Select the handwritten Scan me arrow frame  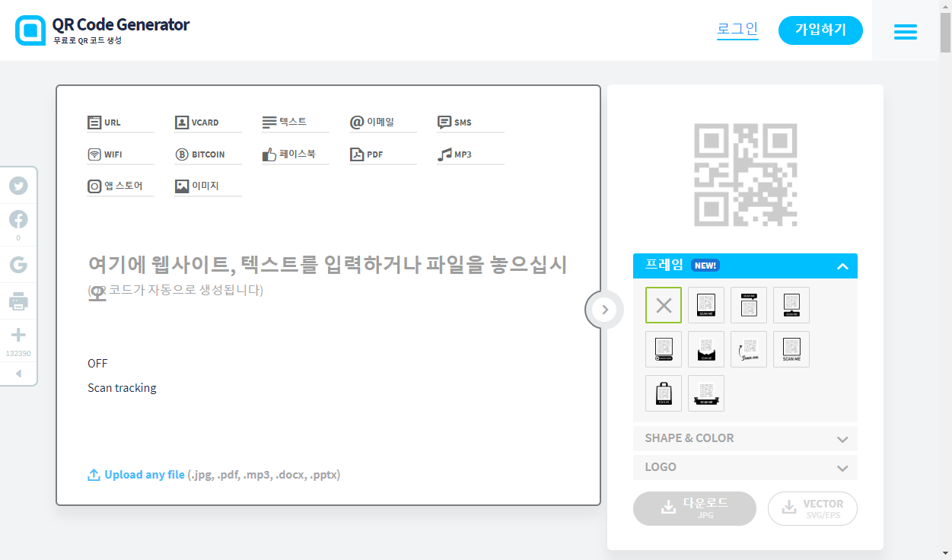(749, 349)
